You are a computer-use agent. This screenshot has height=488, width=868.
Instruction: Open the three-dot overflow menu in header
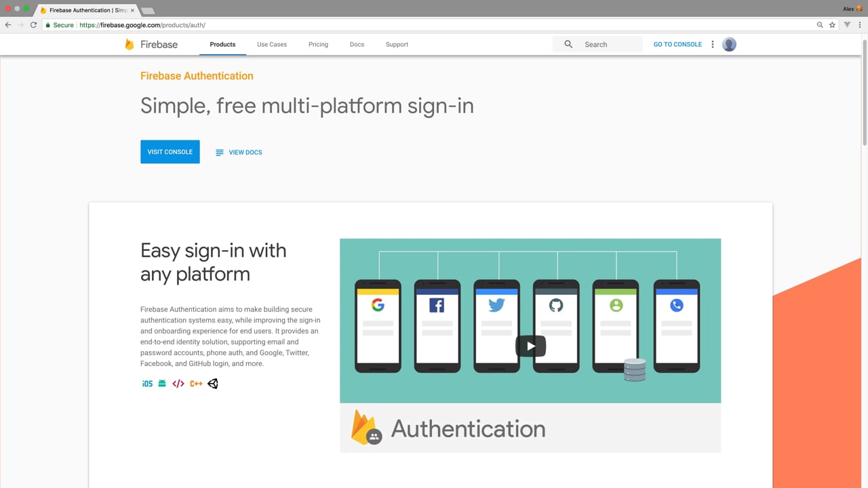point(712,44)
